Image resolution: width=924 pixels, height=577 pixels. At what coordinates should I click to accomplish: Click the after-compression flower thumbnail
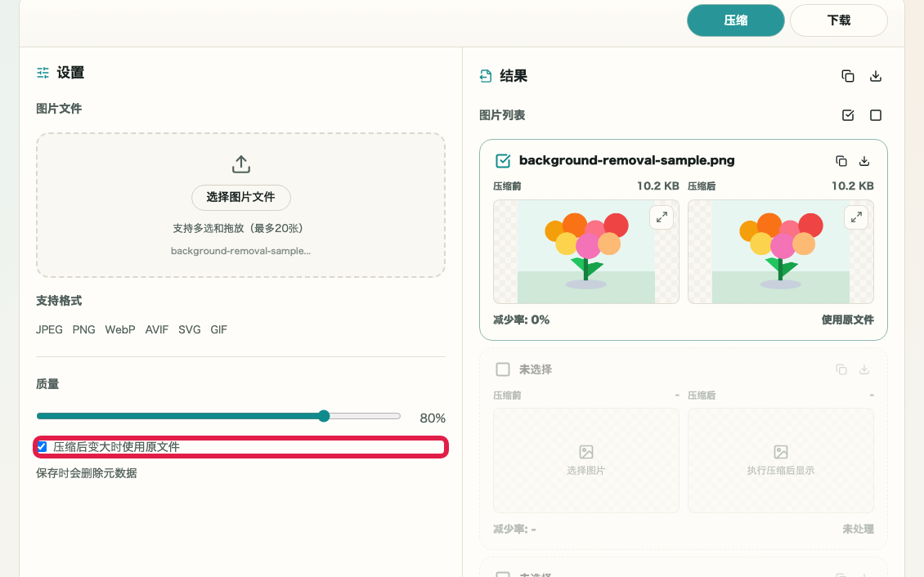click(x=780, y=252)
